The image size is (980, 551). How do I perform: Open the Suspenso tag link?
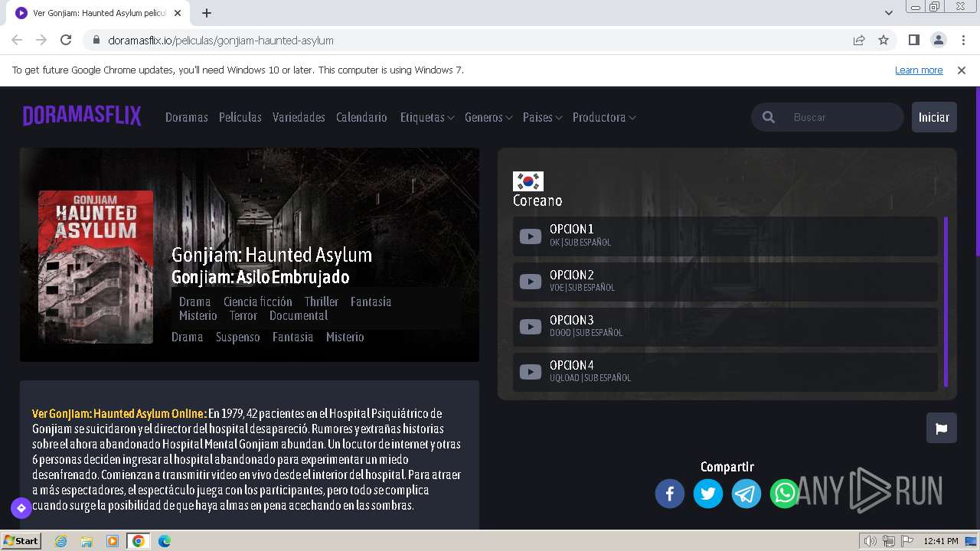point(238,337)
